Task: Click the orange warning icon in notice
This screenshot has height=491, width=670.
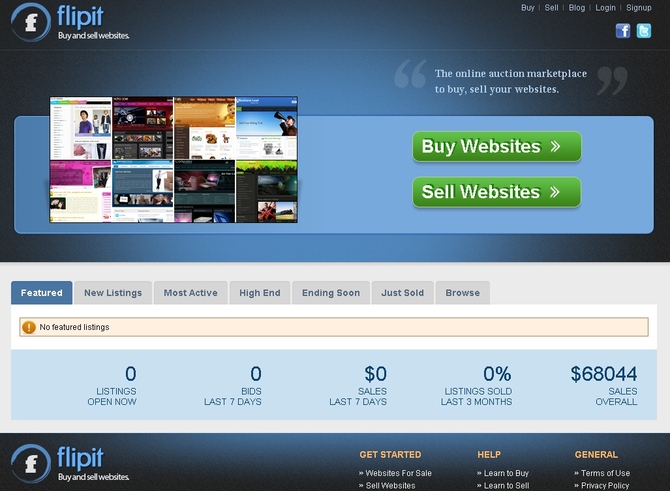Action: [x=29, y=327]
